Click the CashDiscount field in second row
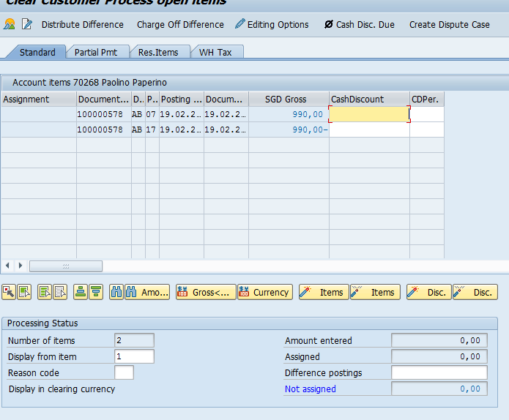 [x=369, y=130]
